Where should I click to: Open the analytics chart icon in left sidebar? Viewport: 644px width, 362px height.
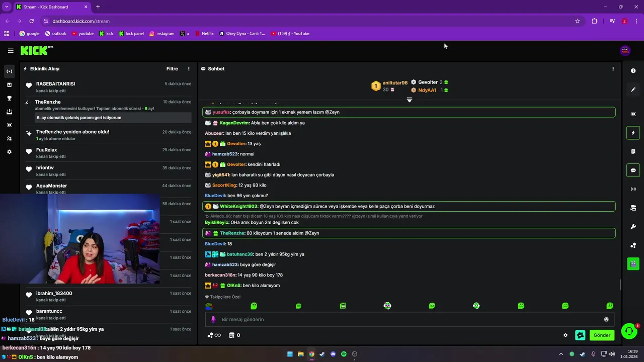tap(9, 85)
